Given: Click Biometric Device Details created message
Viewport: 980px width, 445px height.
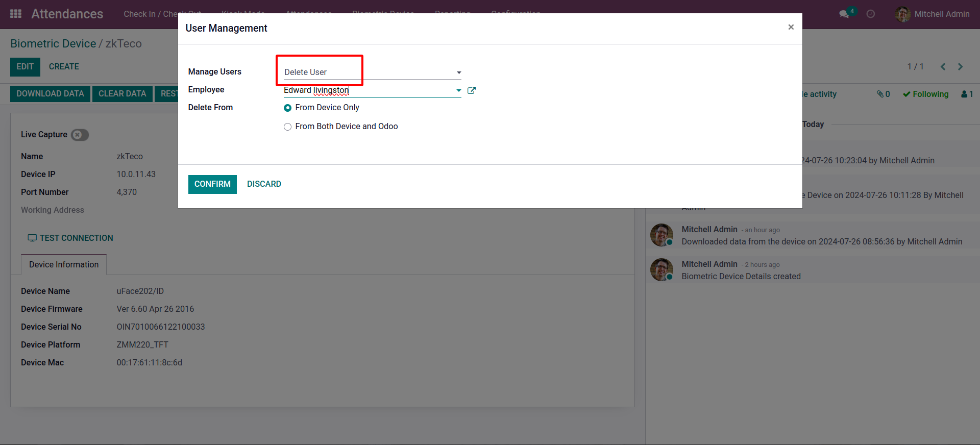Looking at the screenshot, I should 741,276.
